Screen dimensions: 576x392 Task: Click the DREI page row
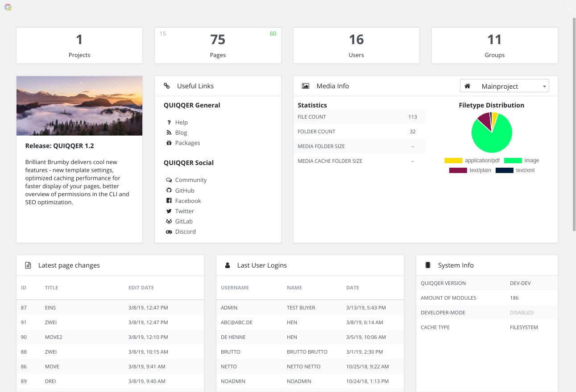click(x=110, y=381)
